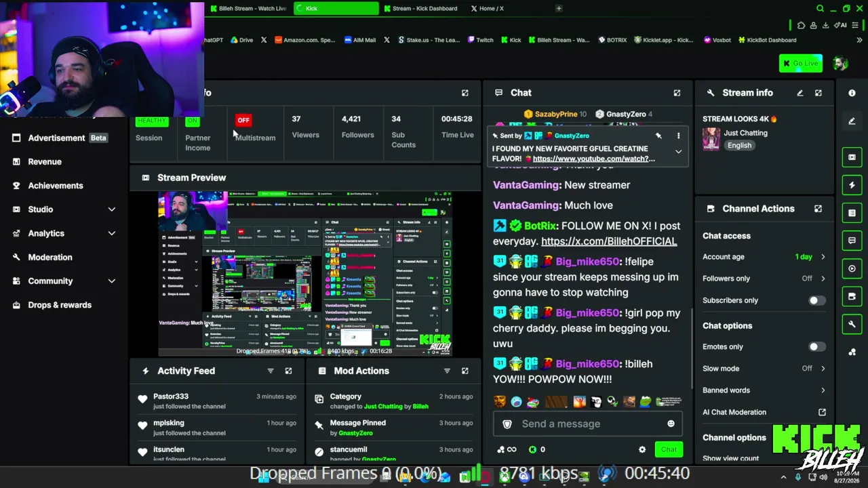Viewport: 868px width, 488px height.
Task: Click the Just Chatting category thumbnail
Action: coord(711,138)
